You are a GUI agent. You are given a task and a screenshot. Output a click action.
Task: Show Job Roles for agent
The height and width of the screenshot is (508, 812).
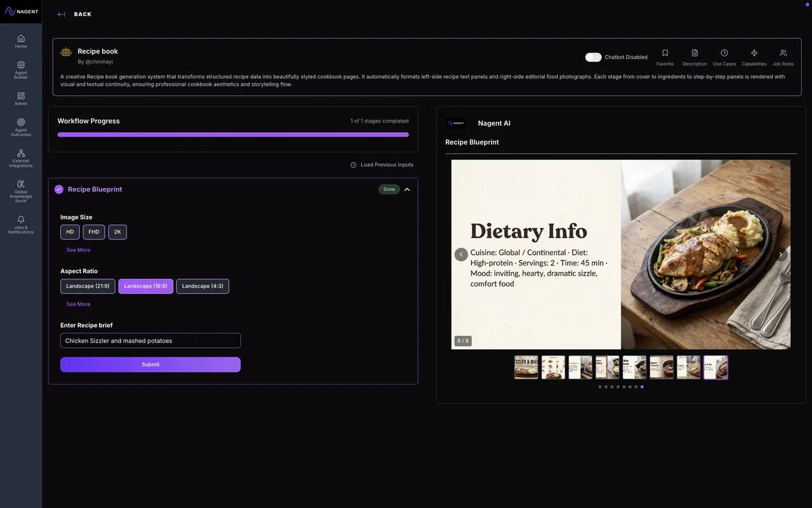pyautogui.click(x=783, y=57)
